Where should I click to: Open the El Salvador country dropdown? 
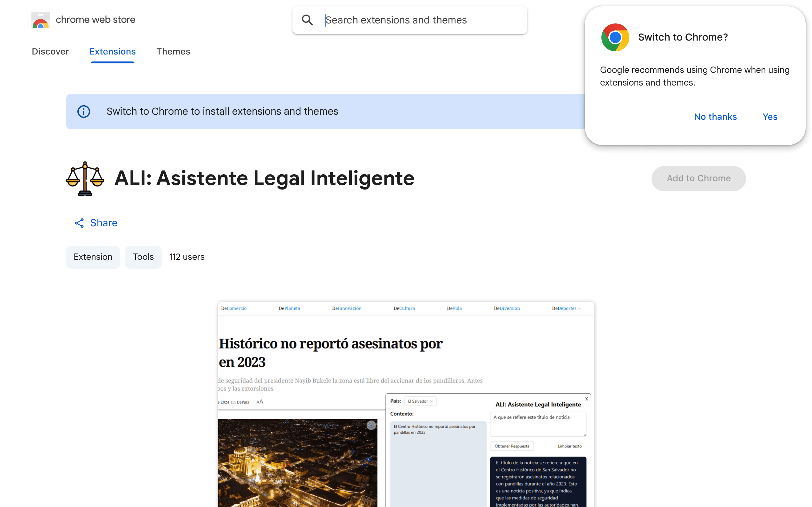pyautogui.click(x=420, y=401)
